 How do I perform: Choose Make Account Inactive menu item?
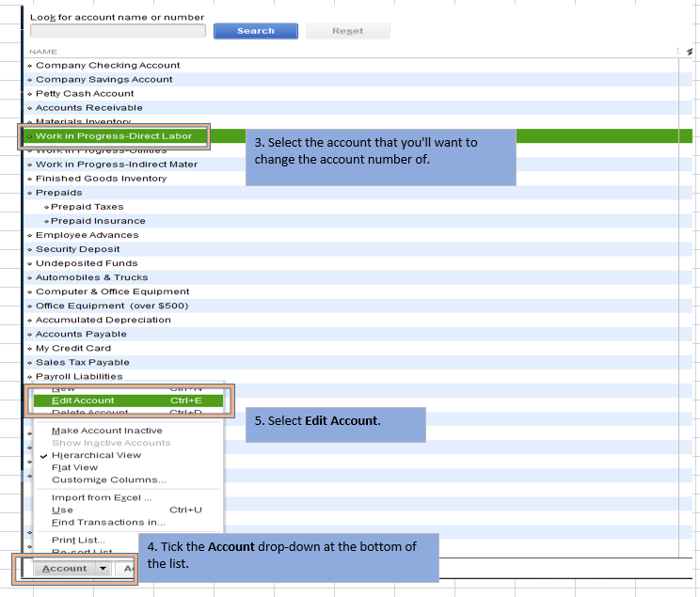pos(128,431)
